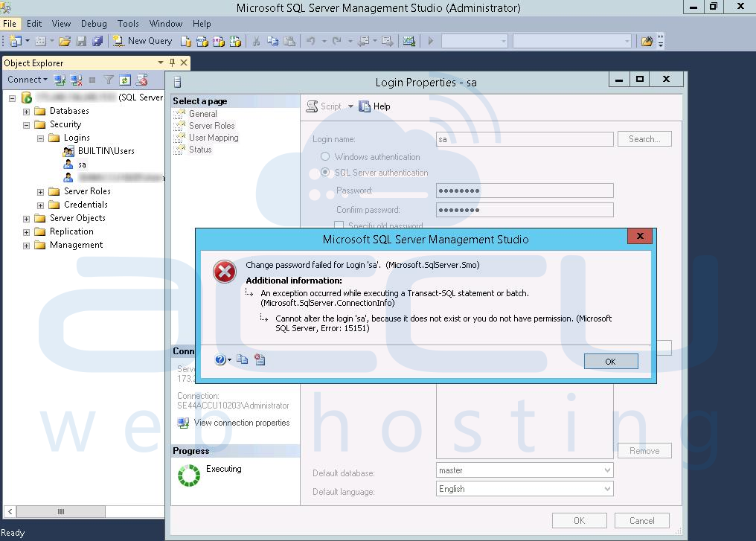Click New Query in the toolbar
Screen dimensions: 756x541
(x=143, y=41)
